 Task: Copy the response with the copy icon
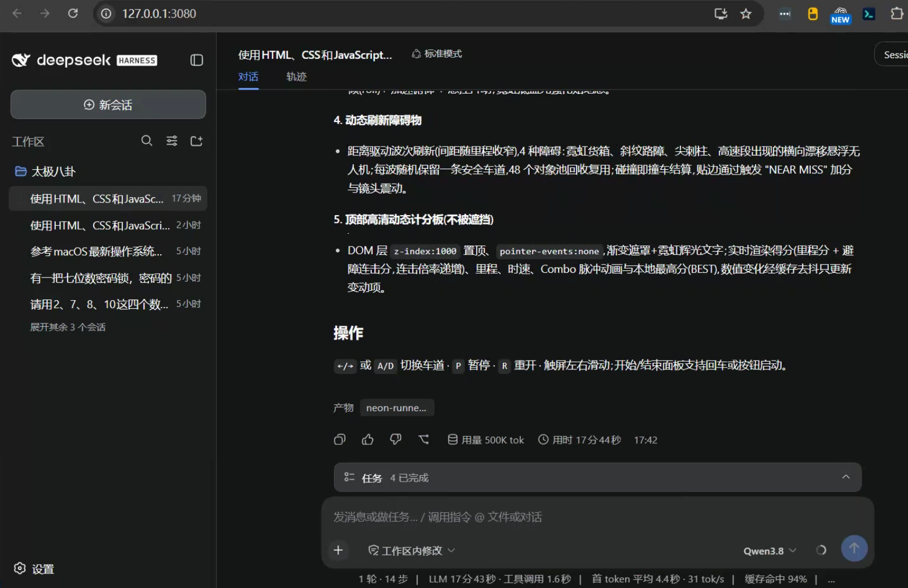coord(340,440)
